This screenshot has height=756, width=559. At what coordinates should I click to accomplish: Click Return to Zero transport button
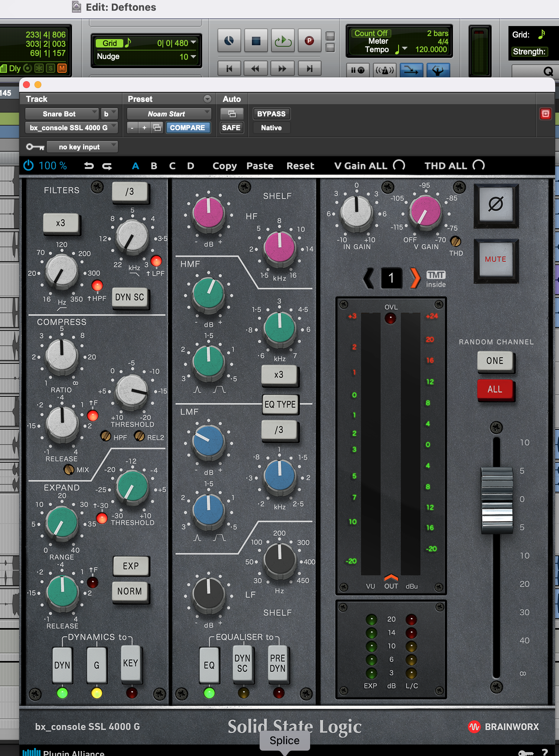pyautogui.click(x=229, y=69)
